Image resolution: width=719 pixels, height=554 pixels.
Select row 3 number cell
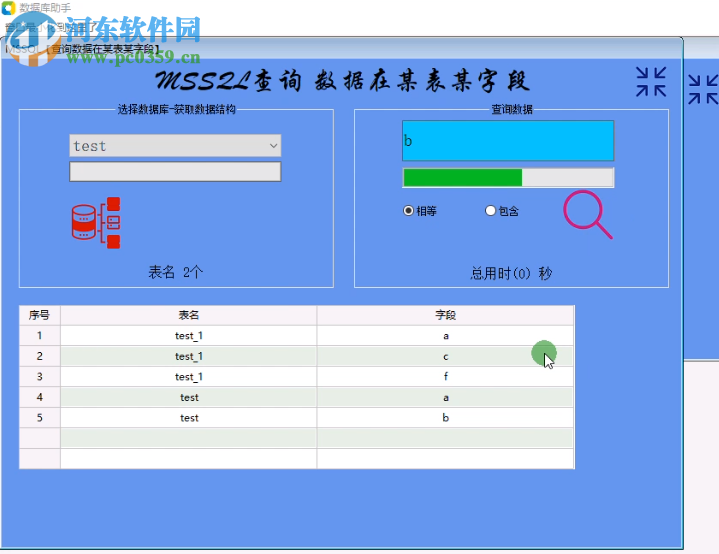click(x=39, y=377)
